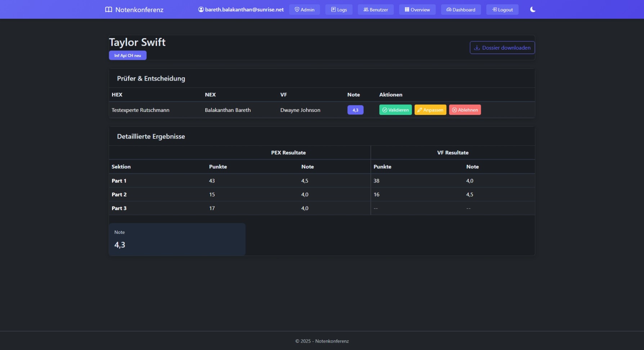Click the NEX column header
The width and height of the screenshot is (644, 350).
210,95
